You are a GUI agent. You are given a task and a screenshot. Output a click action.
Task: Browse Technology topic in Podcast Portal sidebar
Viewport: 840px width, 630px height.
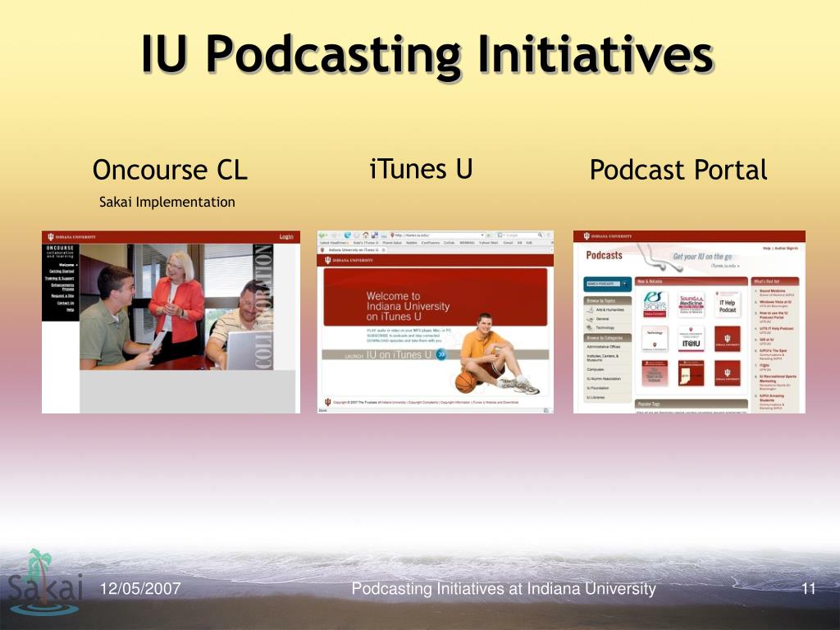click(605, 328)
